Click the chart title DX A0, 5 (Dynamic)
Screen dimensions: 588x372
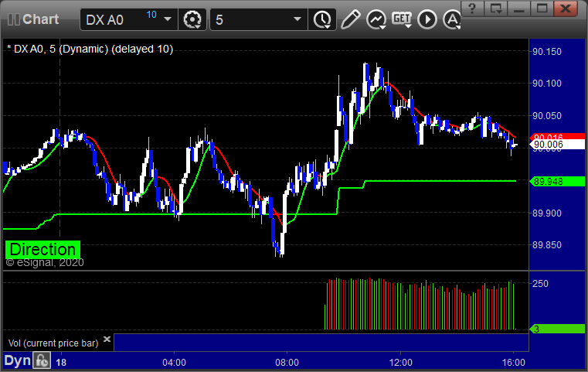pos(90,49)
